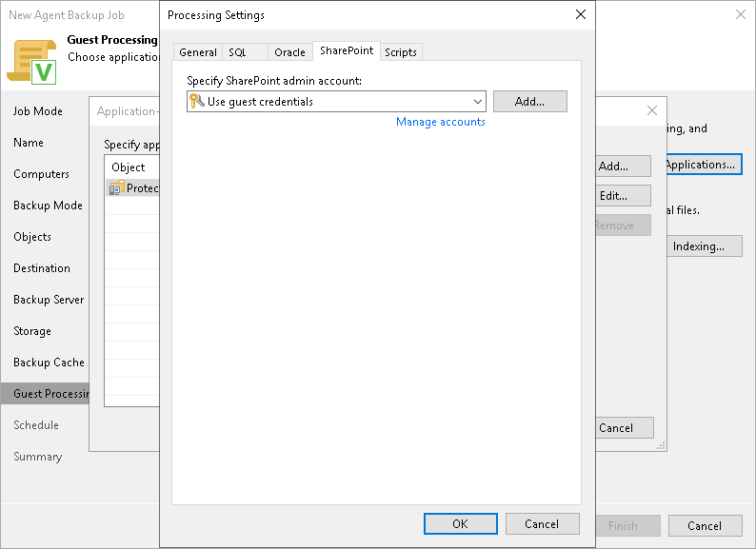Image resolution: width=756 pixels, height=549 pixels.
Task: Click the resize grip of the Application-Aware Processing window
Action: [x=661, y=446]
